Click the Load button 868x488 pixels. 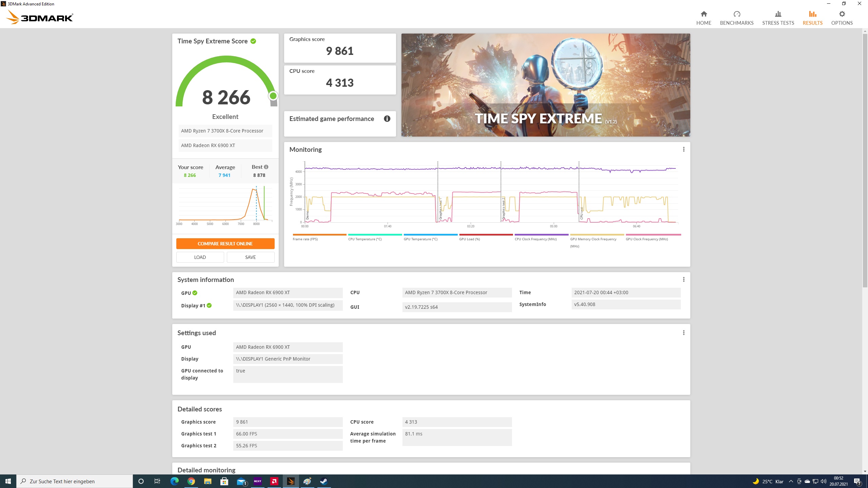200,257
